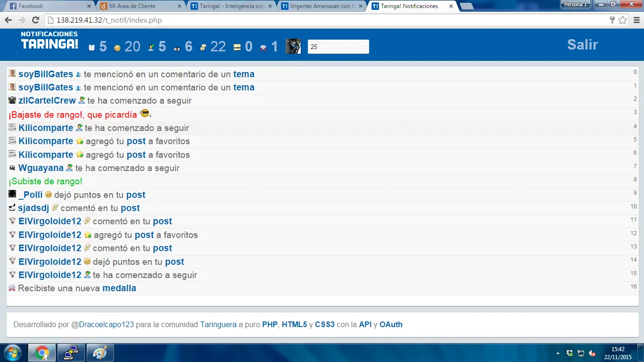Click favorite star icon in row 6

pos(80,155)
